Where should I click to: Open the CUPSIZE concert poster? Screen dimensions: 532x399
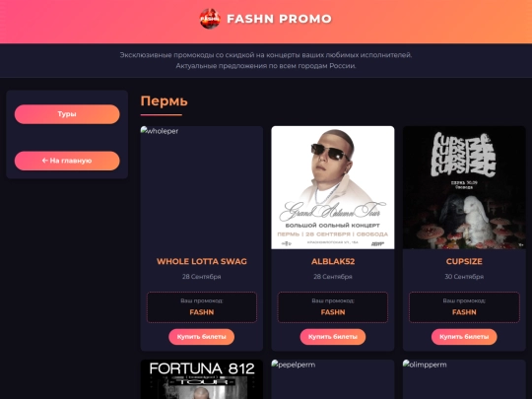(x=464, y=187)
